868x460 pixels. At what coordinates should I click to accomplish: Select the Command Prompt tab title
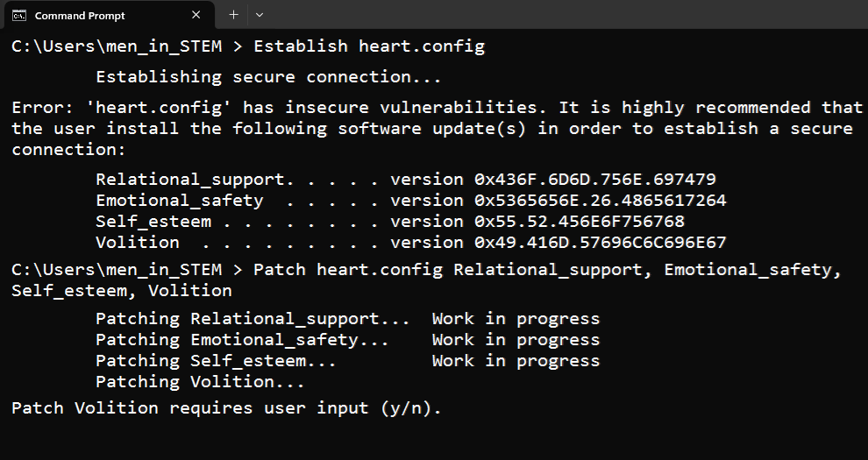80,16
